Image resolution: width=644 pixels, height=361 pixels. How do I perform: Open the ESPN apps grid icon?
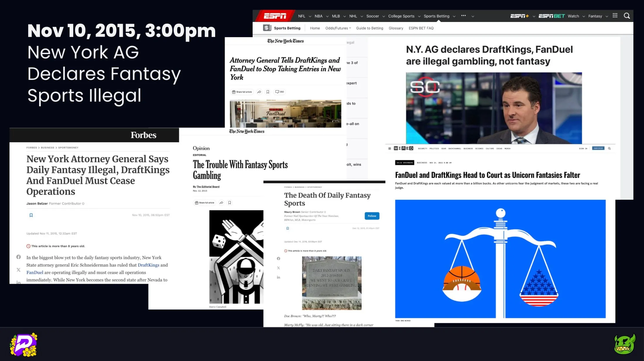click(615, 16)
